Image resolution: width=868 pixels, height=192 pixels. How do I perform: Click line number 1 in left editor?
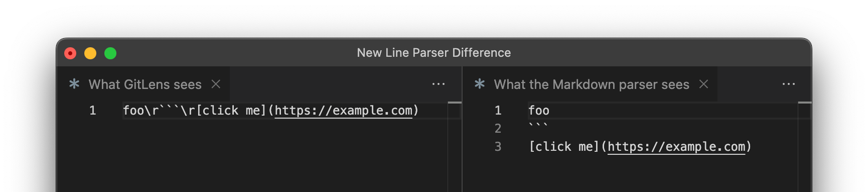click(x=93, y=111)
